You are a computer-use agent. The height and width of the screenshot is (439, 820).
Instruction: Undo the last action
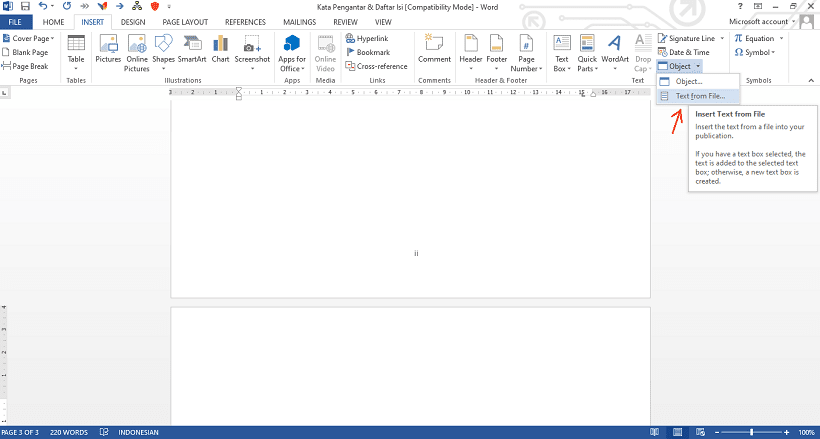tap(43, 7)
